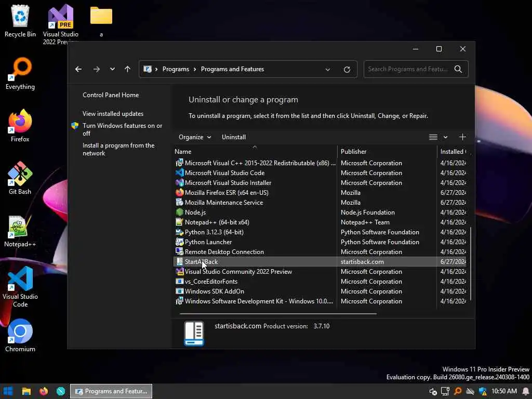Open Control Panel Home link
Viewport: 532px width, 399px height.
click(111, 95)
